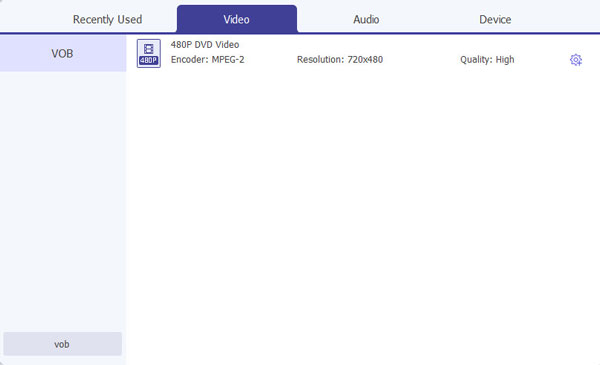The width and height of the screenshot is (600, 365).
Task: Select the Video tab
Action: click(x=236, y=19)
